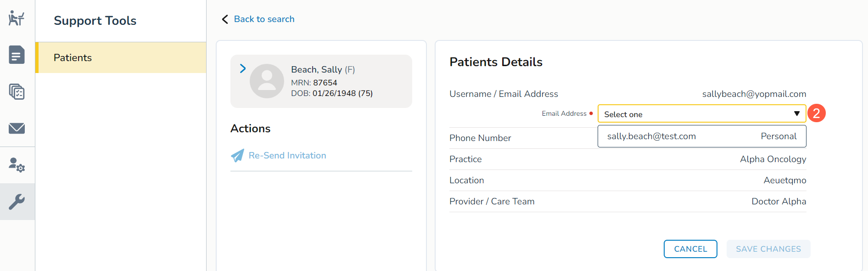The image size is (868, 271).
Task: Open the document icon in sidebar
Action: (17, 55)
